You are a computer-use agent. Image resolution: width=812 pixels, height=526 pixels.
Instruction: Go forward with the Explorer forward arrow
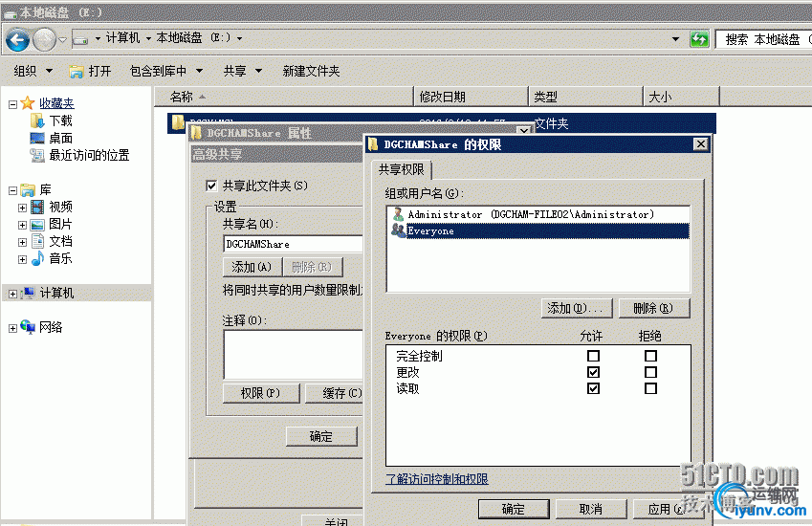(44, 39)
